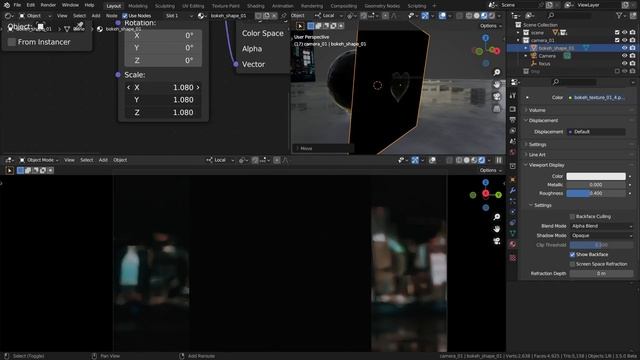Open Options dropdown in lower viewport
This screenshot has height=360, width=640.
(490, 170)
